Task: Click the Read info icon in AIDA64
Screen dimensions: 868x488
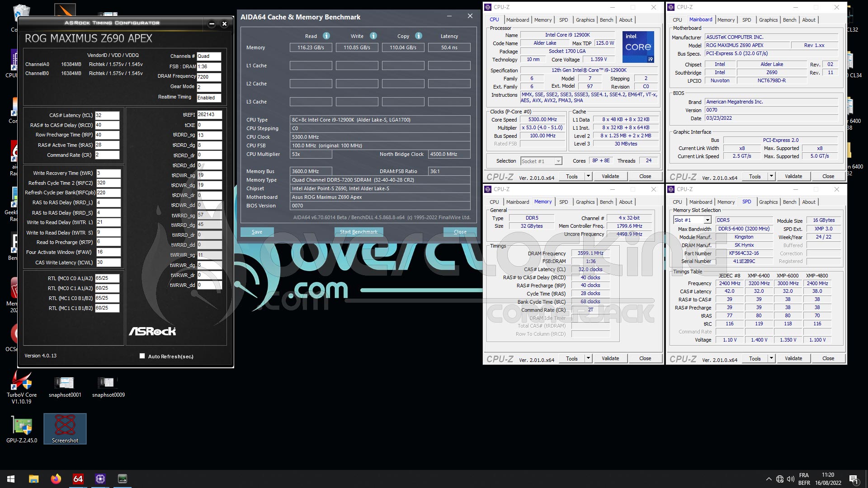Action: point(326,36)
